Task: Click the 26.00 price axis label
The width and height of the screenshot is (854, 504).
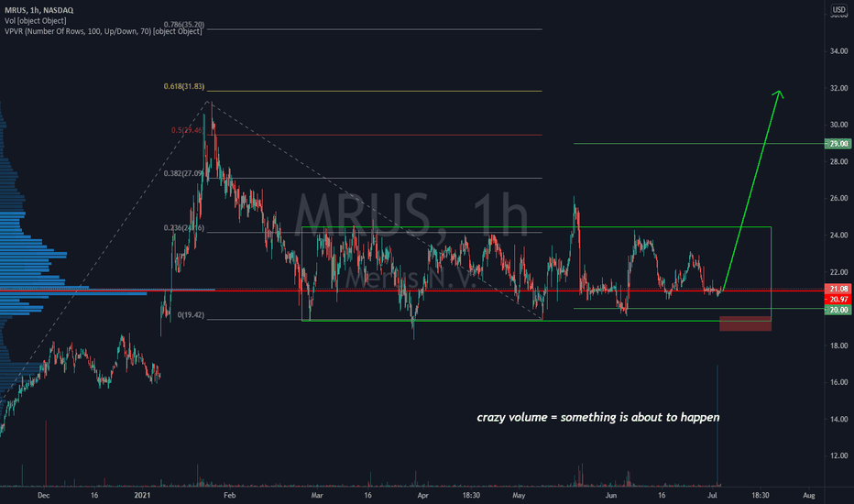Action: tap(838, 198)
